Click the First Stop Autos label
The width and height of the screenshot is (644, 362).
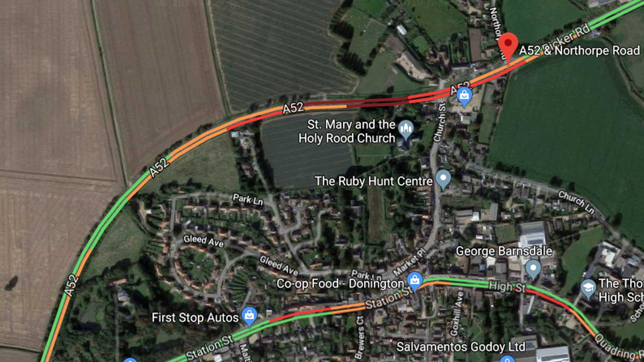pyautogui.click(x=195, y=317)
